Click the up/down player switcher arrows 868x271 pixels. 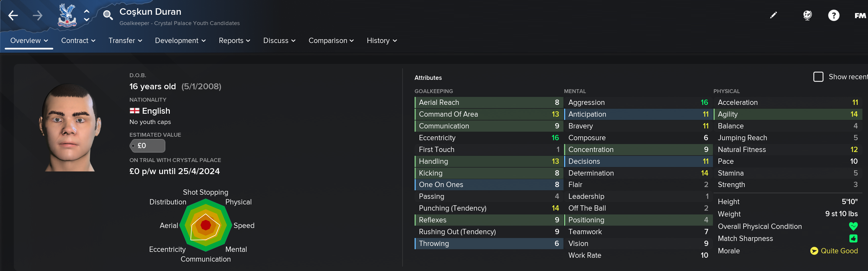[87, 16]
